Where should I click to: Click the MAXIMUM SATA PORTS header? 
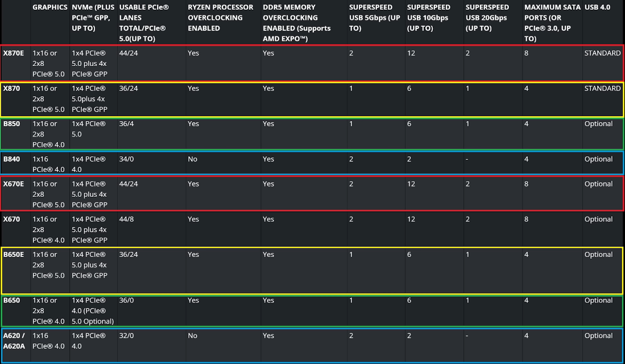pyautogui.click(x=552, y=23)
